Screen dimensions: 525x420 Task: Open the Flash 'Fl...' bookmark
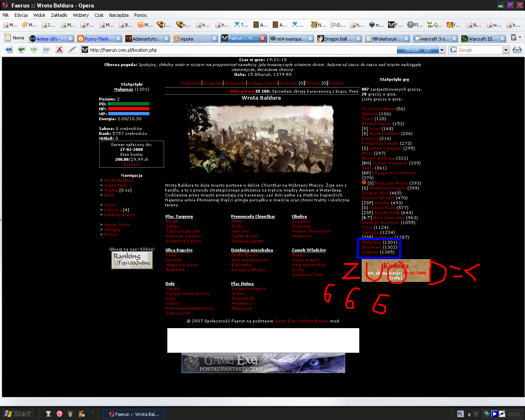(415, 25)
